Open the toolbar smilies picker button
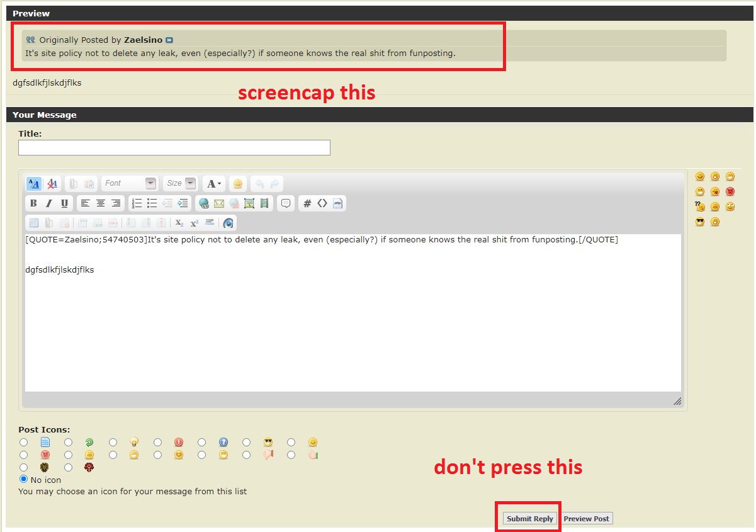This screenshot has height=532, width=756. [x=238, y=183]
